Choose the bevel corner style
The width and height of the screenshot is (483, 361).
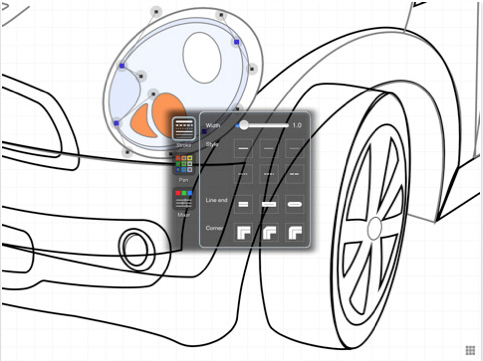coord(295,232)
